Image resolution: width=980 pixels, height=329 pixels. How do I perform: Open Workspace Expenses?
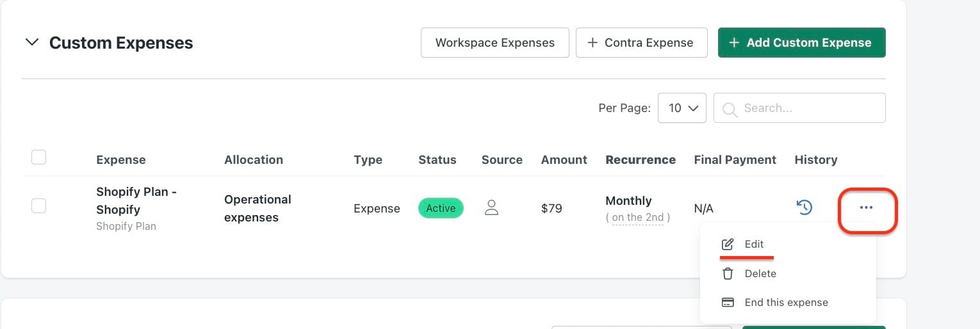coord(495,43)
